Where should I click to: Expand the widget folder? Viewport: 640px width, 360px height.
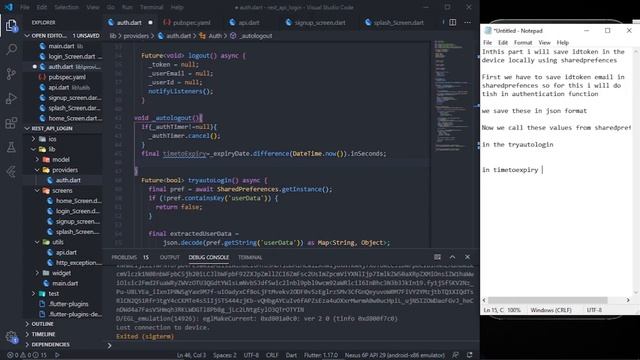pos(61,273)
